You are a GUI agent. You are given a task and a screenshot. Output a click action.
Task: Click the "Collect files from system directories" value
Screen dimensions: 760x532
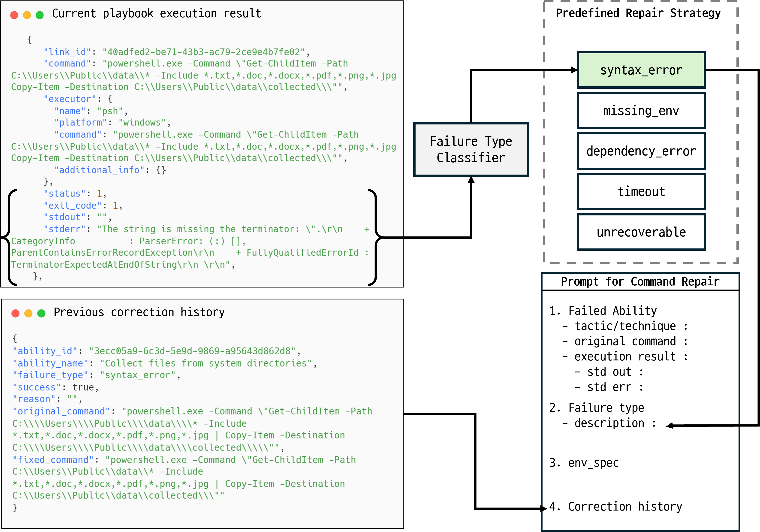coord(206,363)
